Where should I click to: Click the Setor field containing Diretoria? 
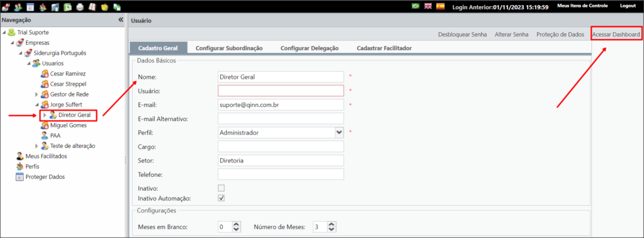coord(281,161)
